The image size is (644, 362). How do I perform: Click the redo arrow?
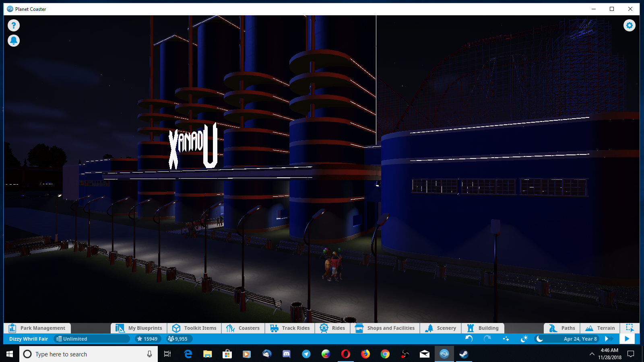(487, 339)
